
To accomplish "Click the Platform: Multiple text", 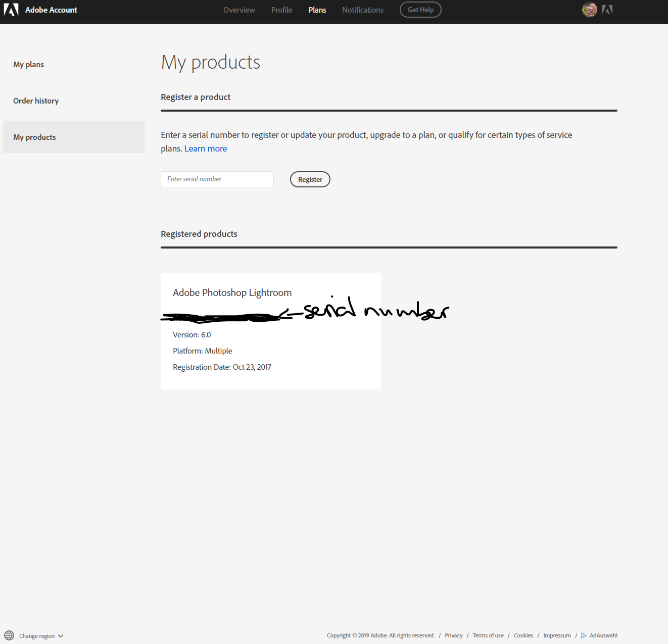I will pyautogui.click(x=203, y=351).
